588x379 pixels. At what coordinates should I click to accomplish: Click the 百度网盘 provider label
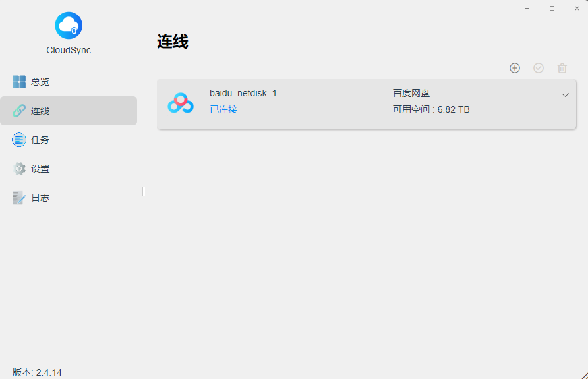tap(411, 93)
